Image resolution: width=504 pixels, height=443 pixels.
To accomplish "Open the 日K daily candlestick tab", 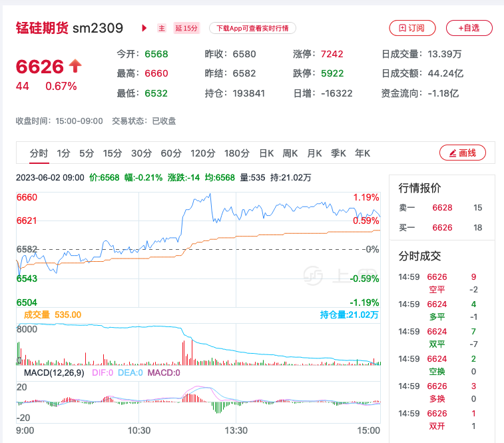I will (266, 153).
